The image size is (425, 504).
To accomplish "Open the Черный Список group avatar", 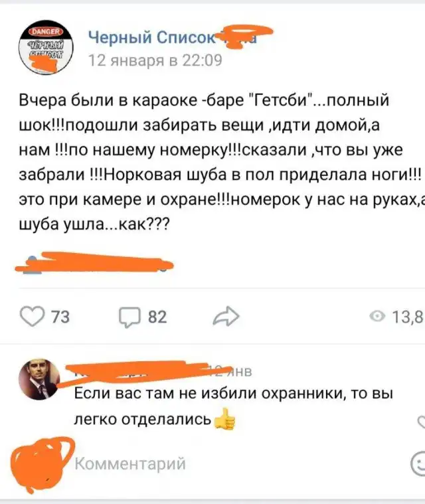I will (x=46, y=48).
